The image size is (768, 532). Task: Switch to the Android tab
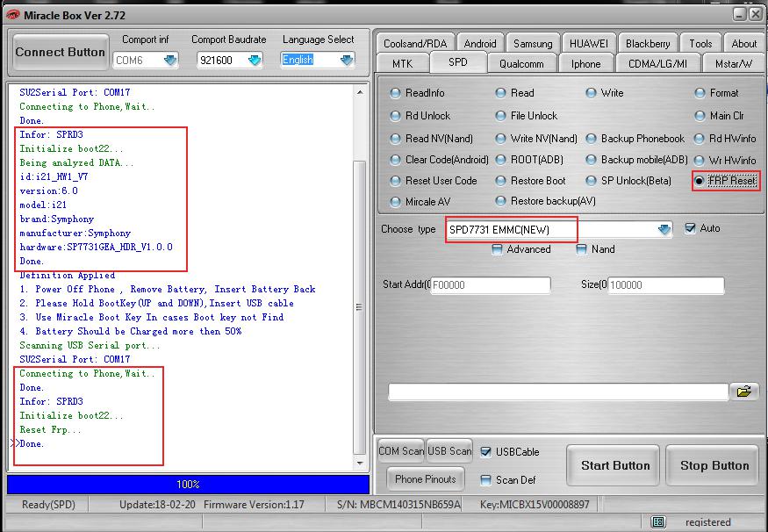point(480,44)
